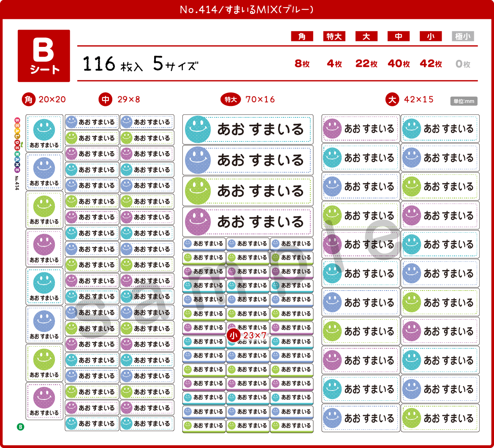Click the topmost teal square sticker smiley
The image size is (494, 448).
(x=44, y=130)
